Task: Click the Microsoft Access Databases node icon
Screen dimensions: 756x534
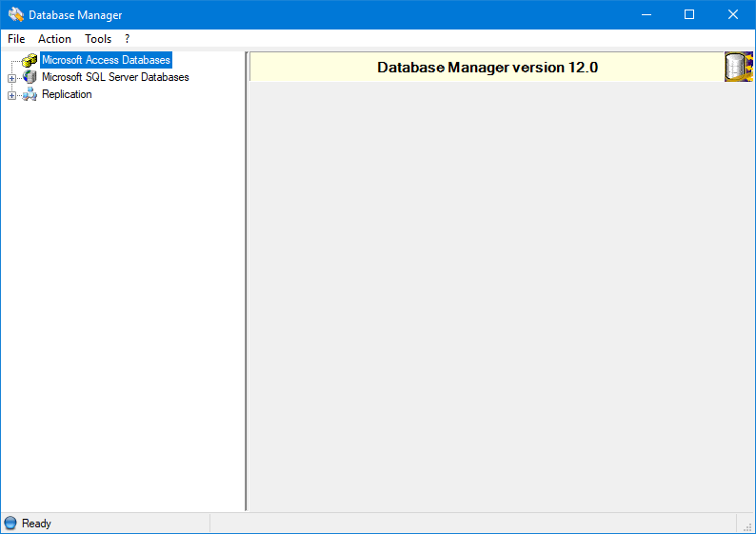Action: (x=30, y=60)
